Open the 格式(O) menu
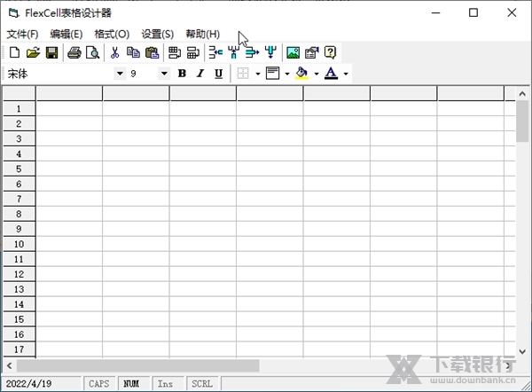Viewport: 532px width, 392px height. (x=112, y=34)
